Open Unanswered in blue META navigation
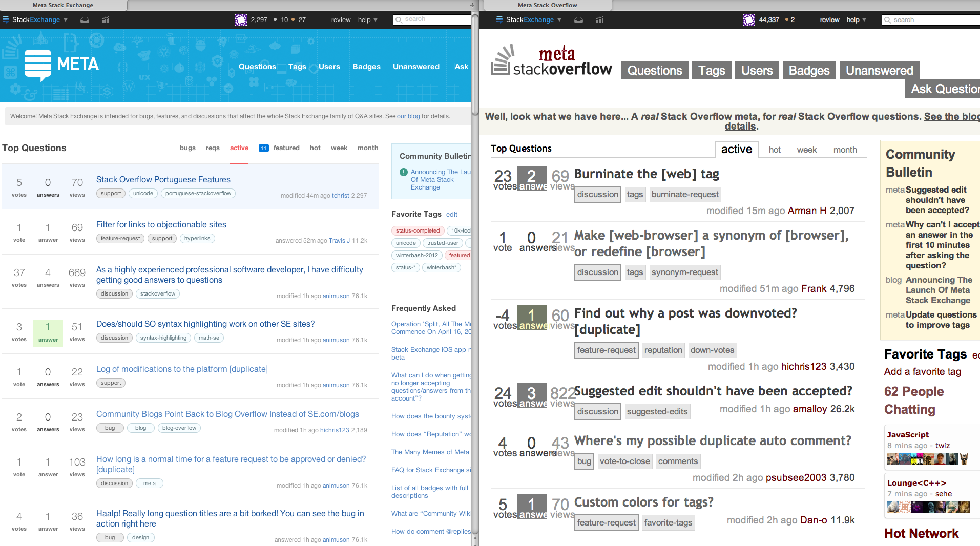 pos(416,67)
